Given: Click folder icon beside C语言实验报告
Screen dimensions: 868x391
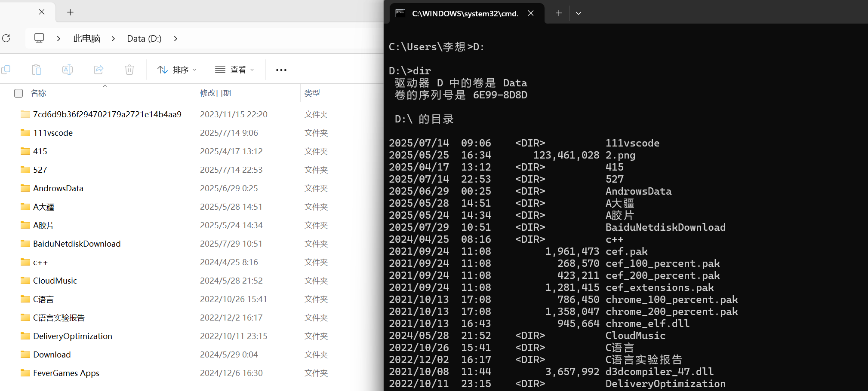Looking at the screenshot, I should tap(25, 318).
